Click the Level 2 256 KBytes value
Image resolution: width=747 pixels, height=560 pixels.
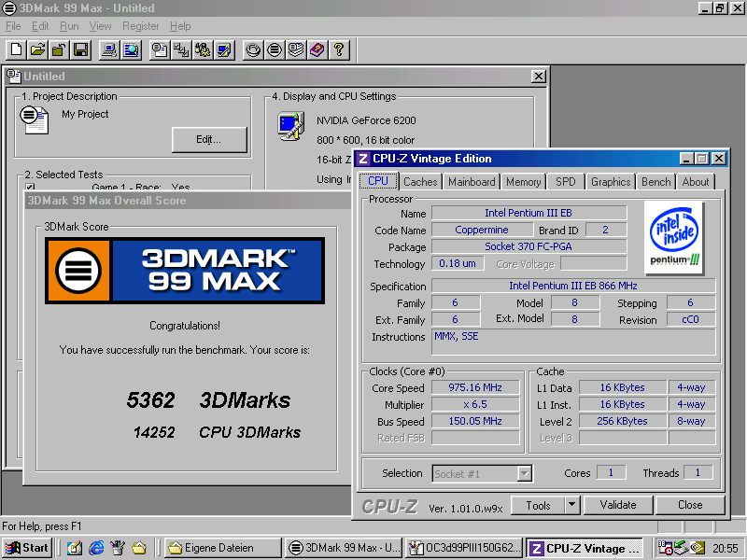point(622,421)
